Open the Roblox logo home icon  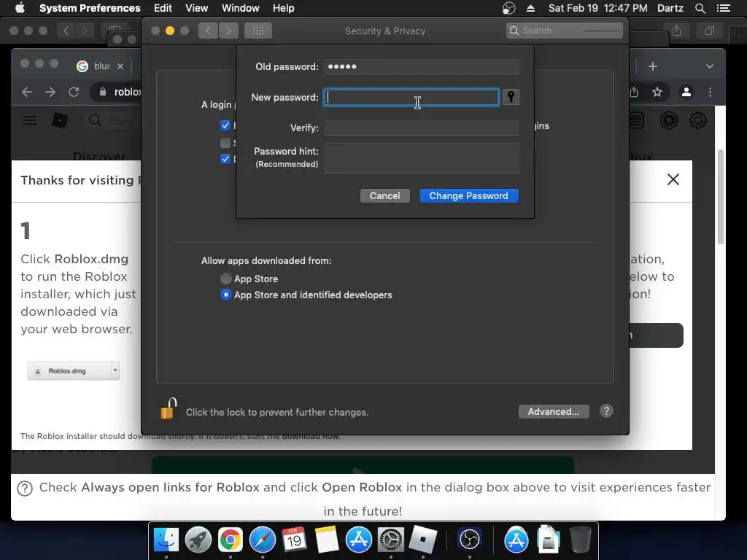[60, 120]
